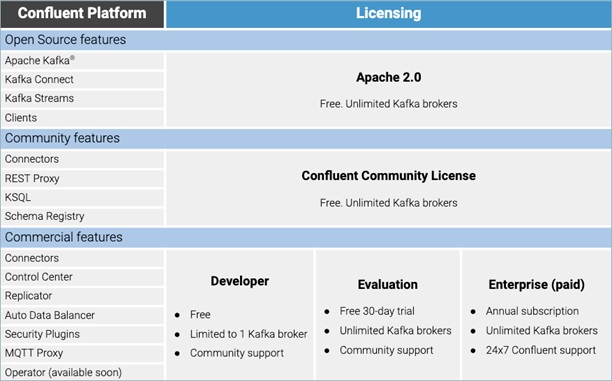Click the Apache 2.0 license heading
This screenshot has height=381, width=612.
[389, 77]
